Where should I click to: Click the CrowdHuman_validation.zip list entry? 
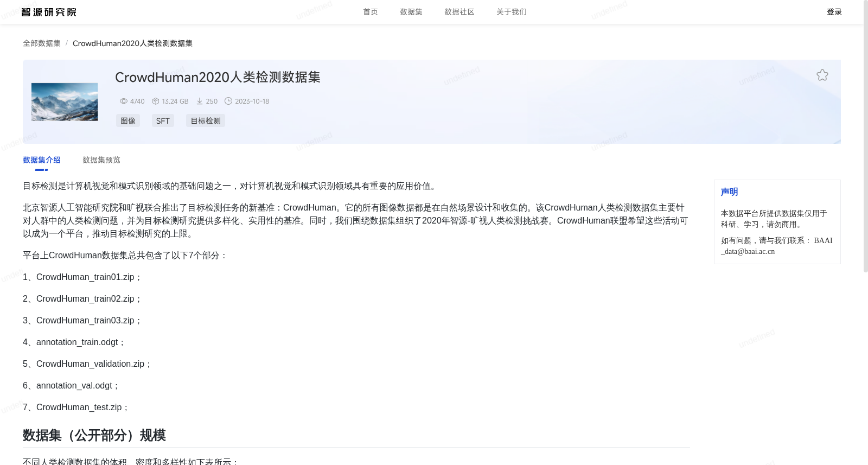tap(87, 364)
